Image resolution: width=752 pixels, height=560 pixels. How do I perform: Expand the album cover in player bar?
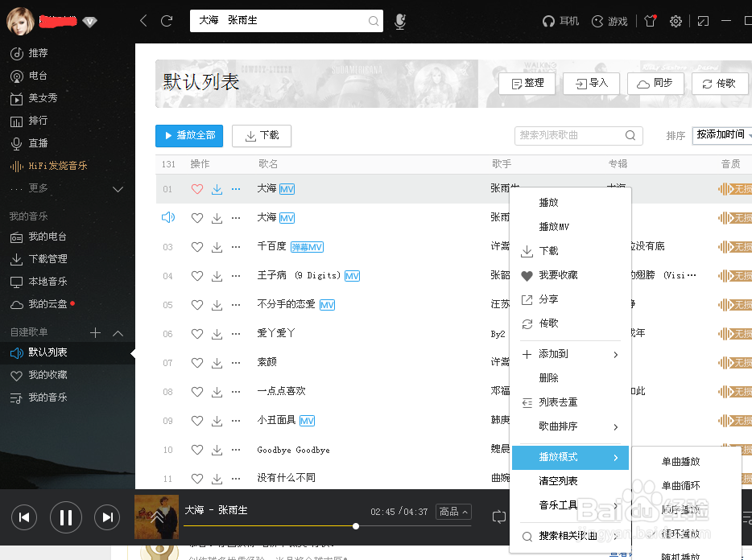(156, 517)
